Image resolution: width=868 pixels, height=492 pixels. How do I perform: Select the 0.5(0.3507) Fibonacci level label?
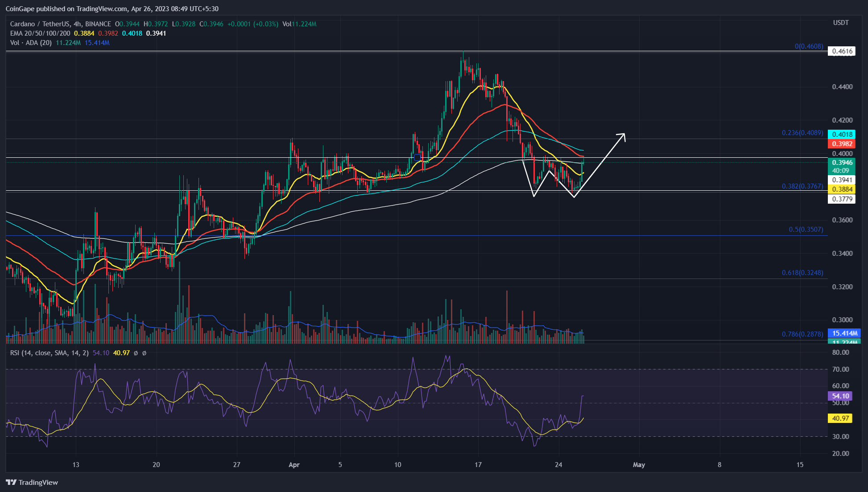[x=806, y=230]
